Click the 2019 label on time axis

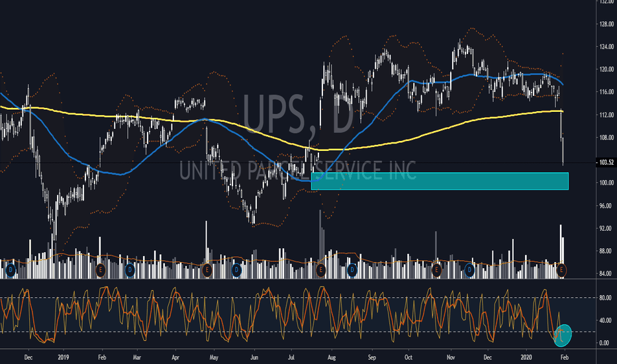pyautogui.click(x=64, y=357)
